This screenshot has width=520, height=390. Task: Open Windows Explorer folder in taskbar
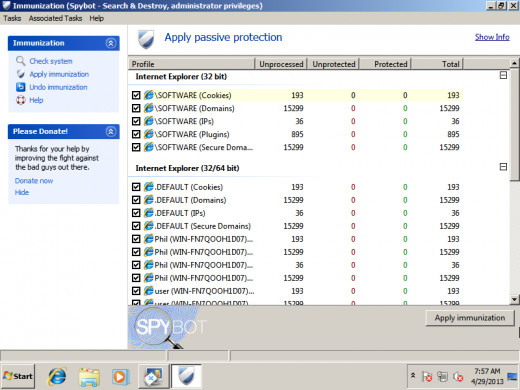89,377
